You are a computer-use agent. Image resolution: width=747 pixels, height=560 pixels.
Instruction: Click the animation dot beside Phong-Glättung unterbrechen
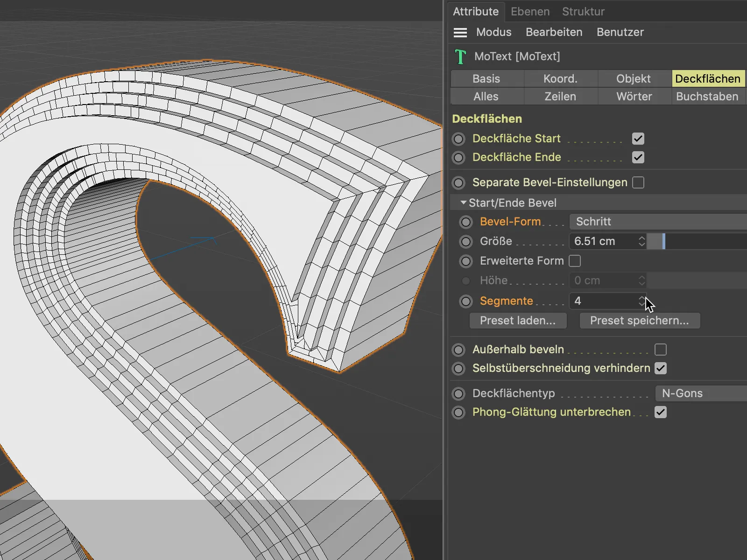[x=459, y=413]
